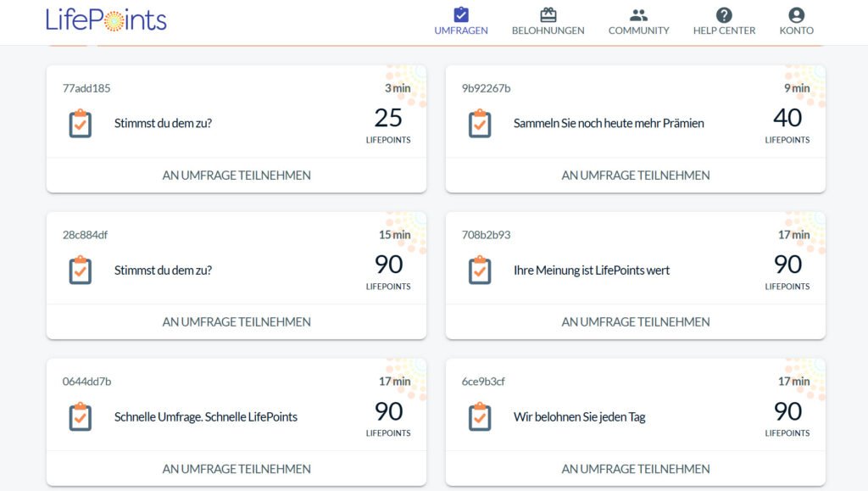Click the Belohnungen gift icon
Screen dimensions: 868x491
click(548, 14)
